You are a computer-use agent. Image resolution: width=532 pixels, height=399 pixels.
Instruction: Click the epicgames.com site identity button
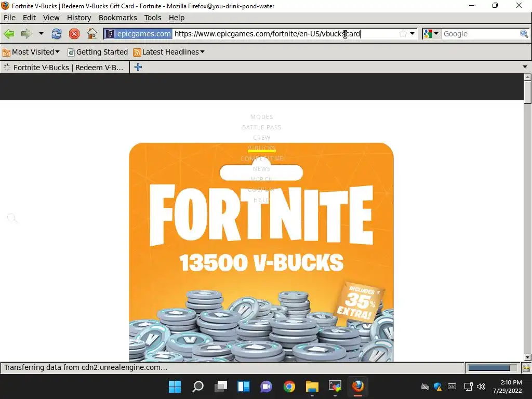[x=138, y=34]
